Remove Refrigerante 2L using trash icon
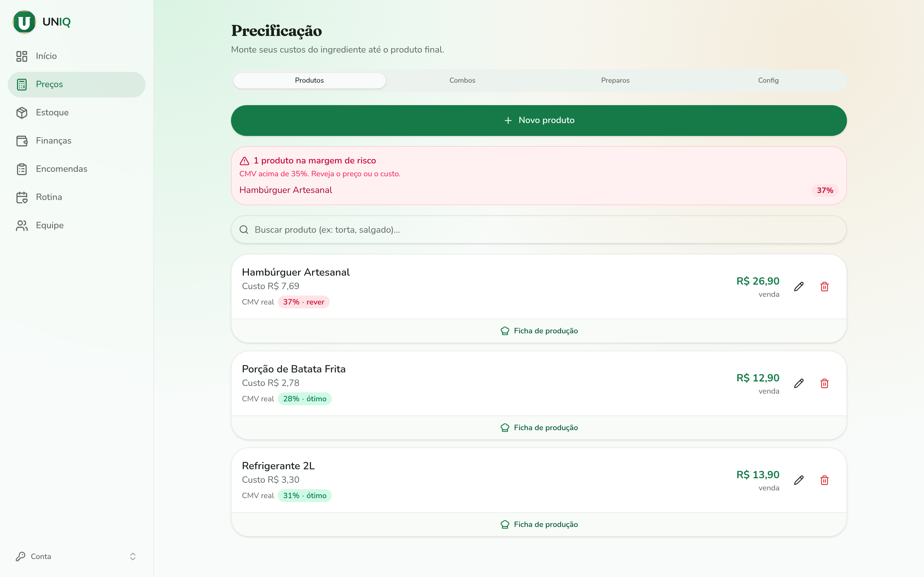This screenshot has width=924, height=577. click(x=824, y=480)
